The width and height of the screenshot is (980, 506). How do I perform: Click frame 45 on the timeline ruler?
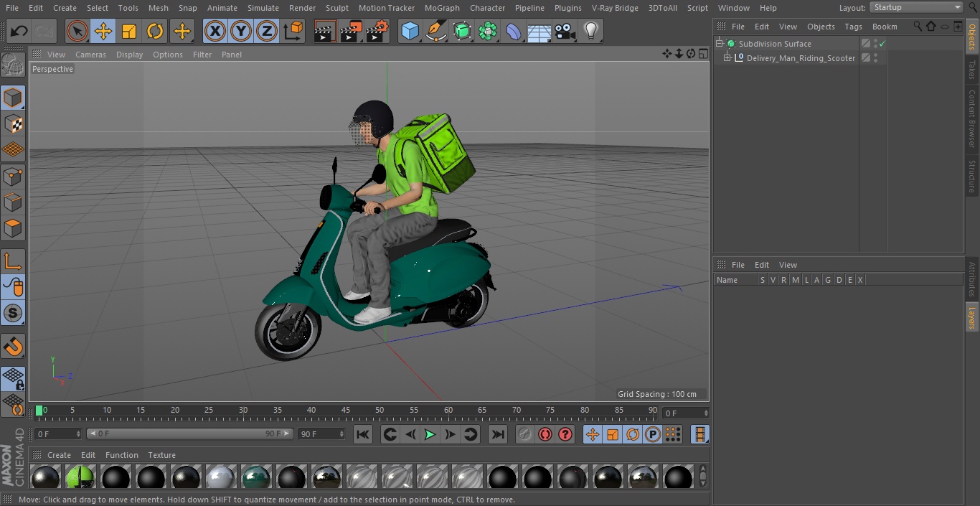[346, 411]
